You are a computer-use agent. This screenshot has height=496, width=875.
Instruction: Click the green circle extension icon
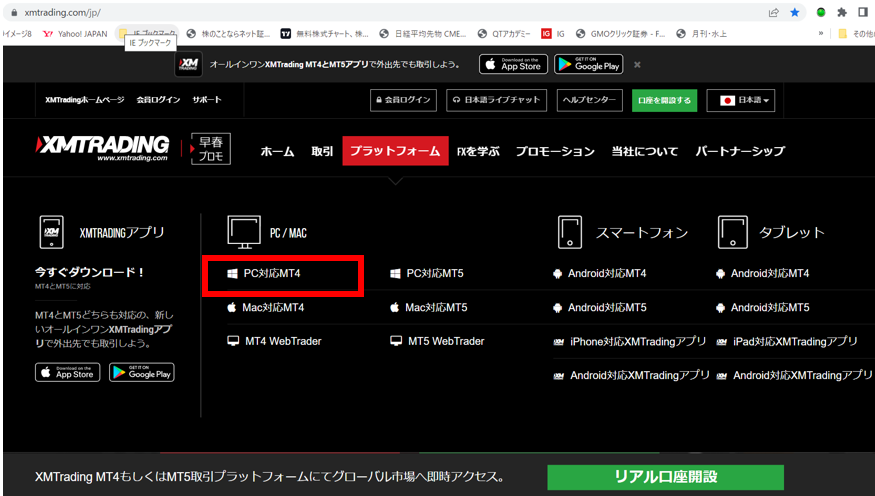820,12
